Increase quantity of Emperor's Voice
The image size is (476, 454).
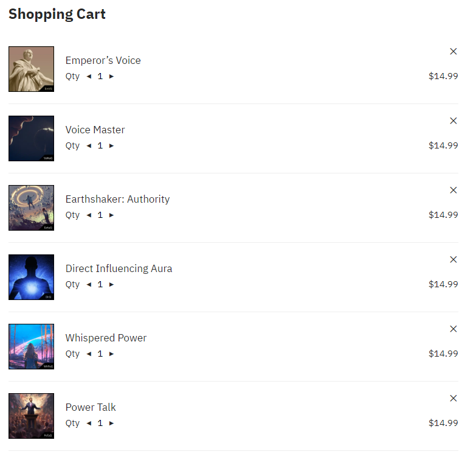[111, 76]
